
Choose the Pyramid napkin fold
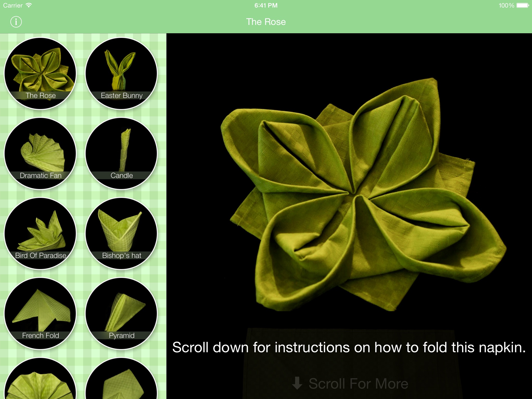point(122,313)
